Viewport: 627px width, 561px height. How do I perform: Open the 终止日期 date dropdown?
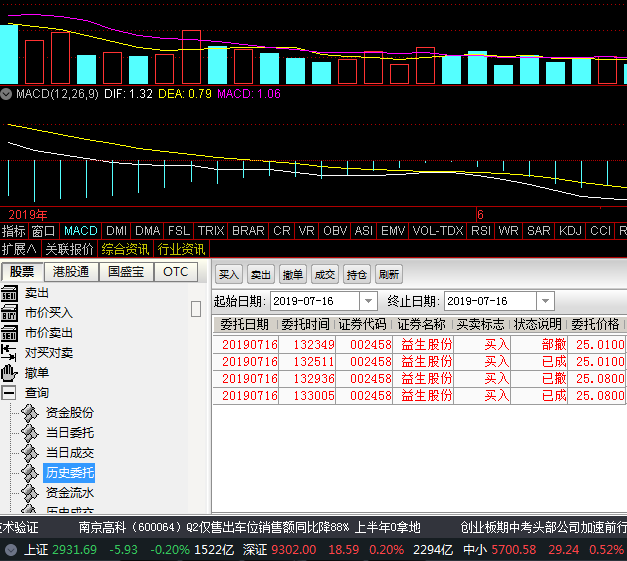tap(545, 301)
